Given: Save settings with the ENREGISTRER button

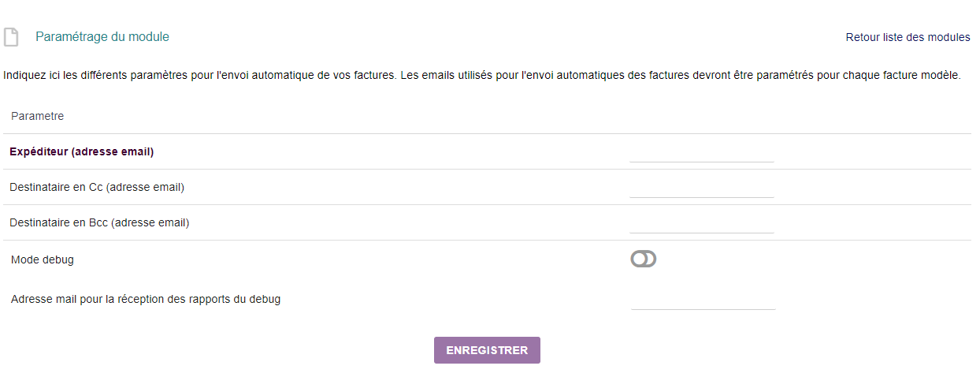Looking at the screenshot, I should pos(487,350).
